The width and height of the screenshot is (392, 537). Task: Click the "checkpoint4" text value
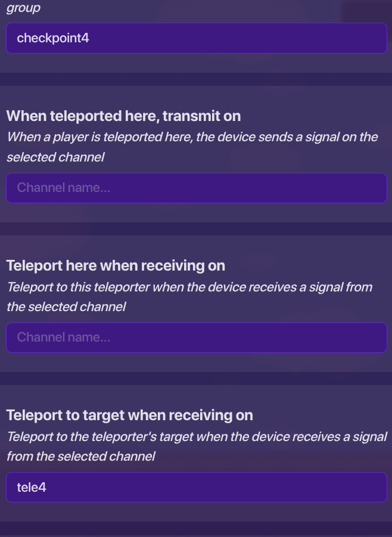tap(53, 38)
